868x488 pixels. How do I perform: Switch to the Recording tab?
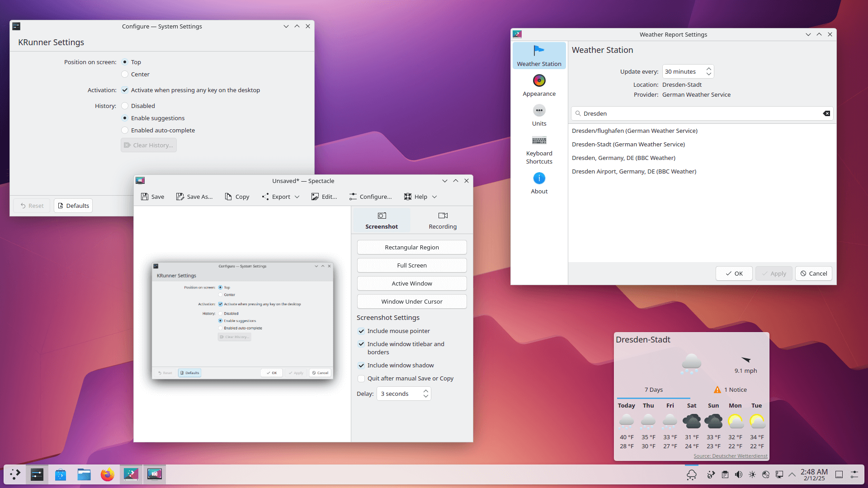click(x=442, y=220)
